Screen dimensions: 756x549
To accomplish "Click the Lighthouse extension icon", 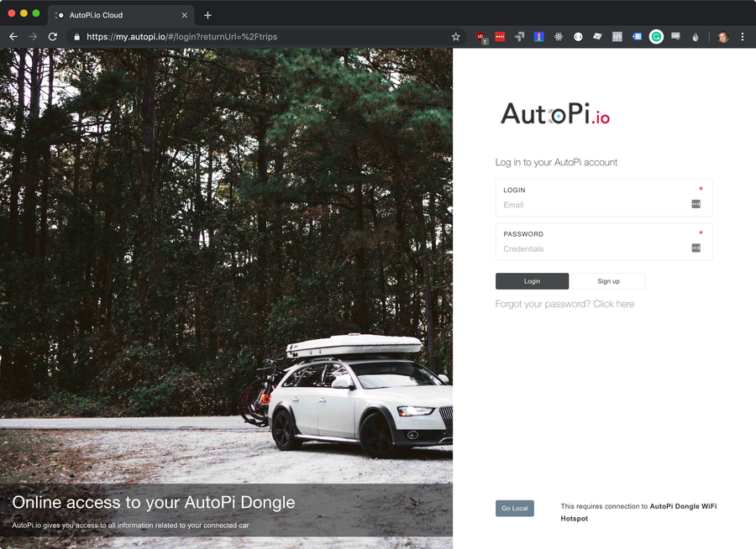I will pyautogui.click(x=539, y=37).
